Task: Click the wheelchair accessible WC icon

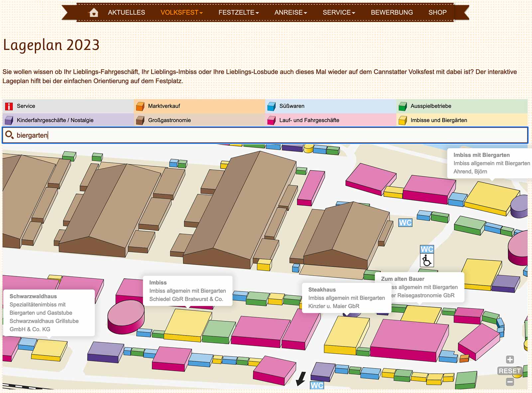Action: click(x=427, y=261)
